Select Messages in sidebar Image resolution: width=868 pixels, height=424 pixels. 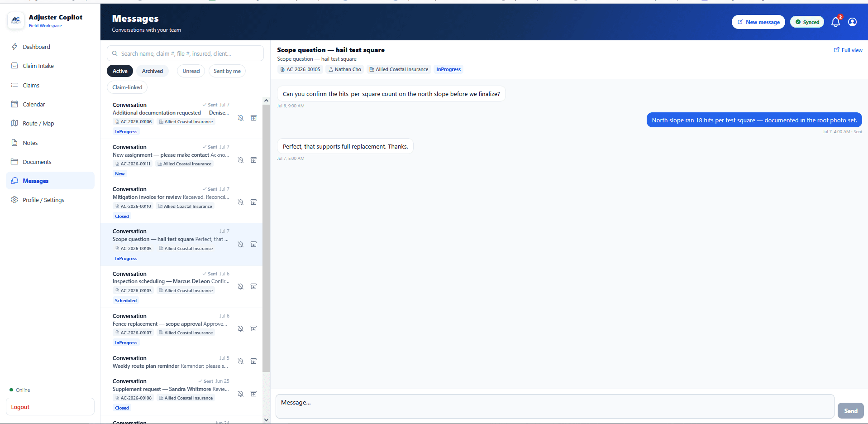coord(50,181)
